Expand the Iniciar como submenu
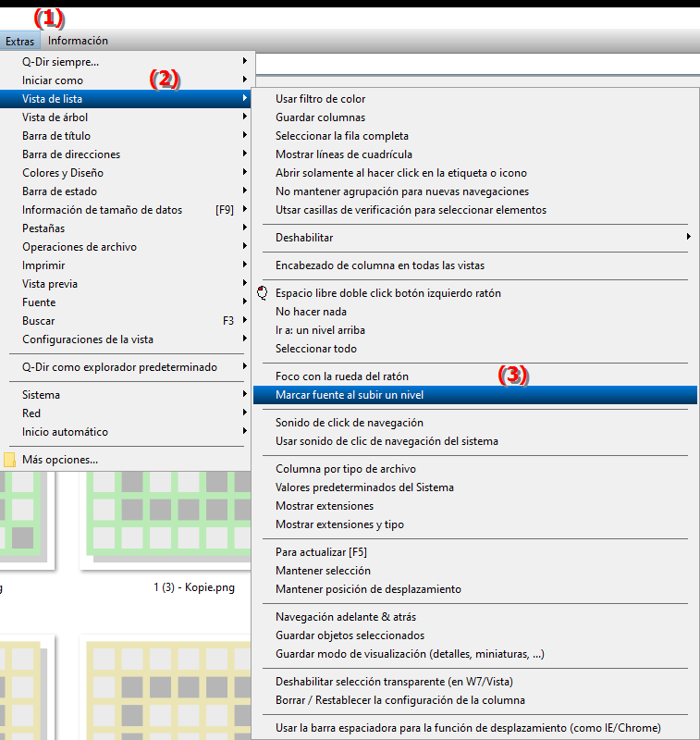Image resolution: width=700 pixels, height=740 pixels. point(128,80)
